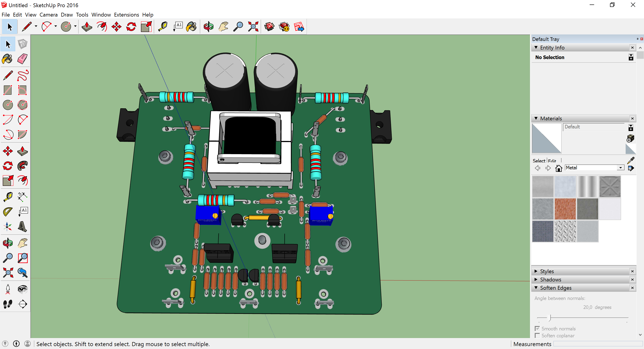
Task: Open the Arc tool dropdown arrow
Action: (55, 26)
